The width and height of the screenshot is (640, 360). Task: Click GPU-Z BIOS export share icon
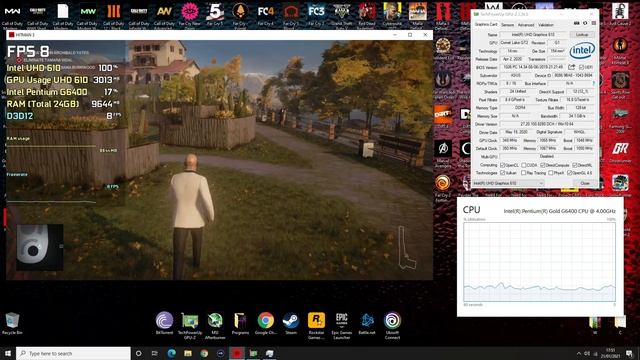pos(571,67)
